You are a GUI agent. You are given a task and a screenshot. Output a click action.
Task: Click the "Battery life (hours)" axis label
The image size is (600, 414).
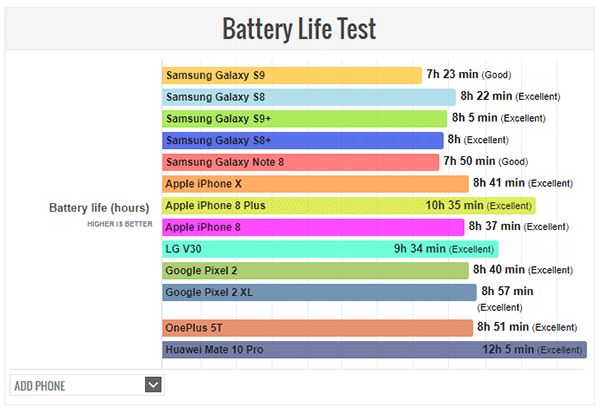(x=99, y=208)
